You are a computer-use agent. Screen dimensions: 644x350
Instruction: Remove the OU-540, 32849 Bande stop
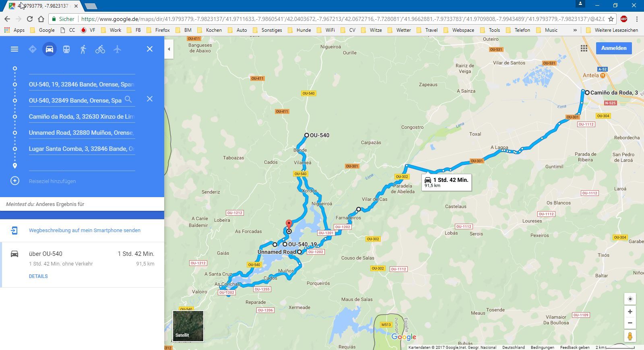tap(150, 99)
